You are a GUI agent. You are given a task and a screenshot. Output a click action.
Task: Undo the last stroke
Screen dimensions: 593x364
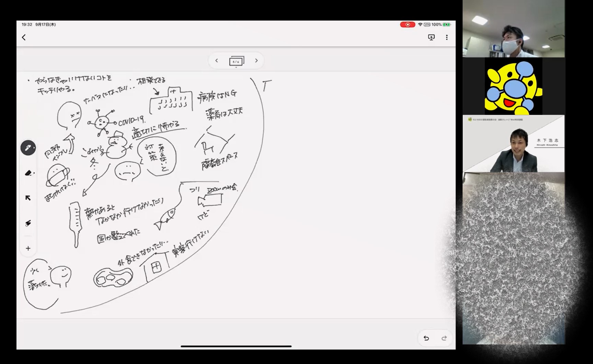[426, 338]
